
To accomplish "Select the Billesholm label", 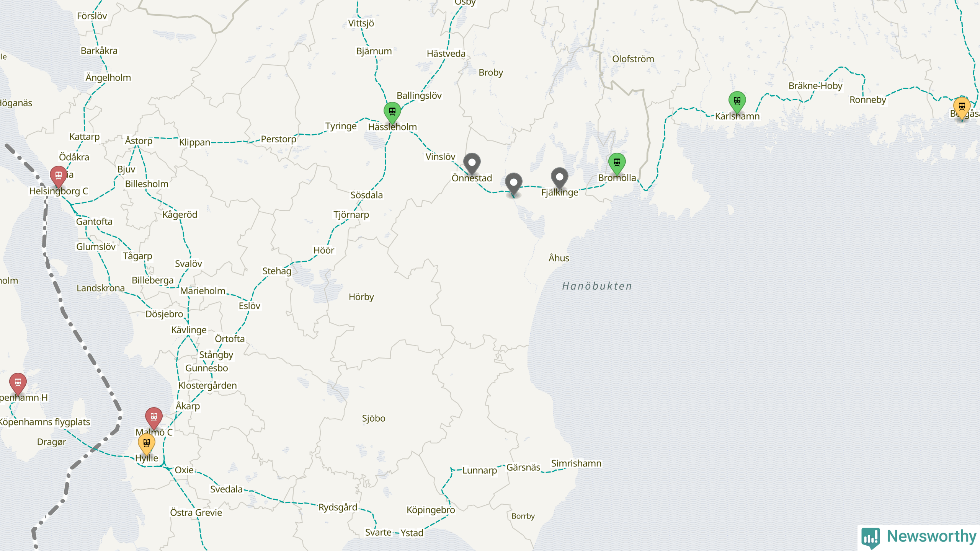I will pos(147,184).
